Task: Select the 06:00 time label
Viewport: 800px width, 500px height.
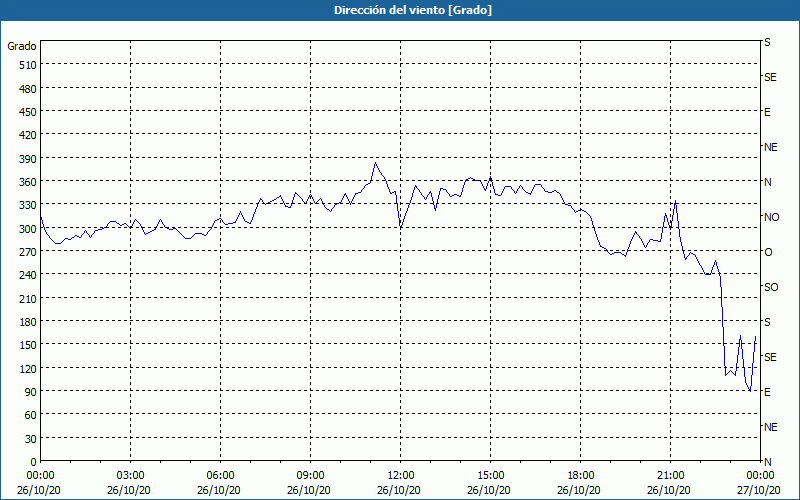Action: click(220, 476)
